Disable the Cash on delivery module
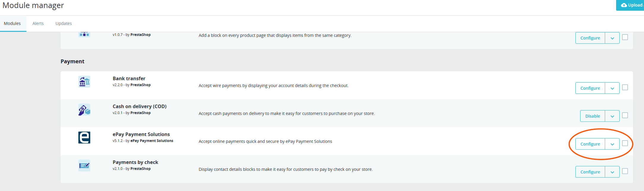This screenshot has width=644, height=191. click(592, 116)
